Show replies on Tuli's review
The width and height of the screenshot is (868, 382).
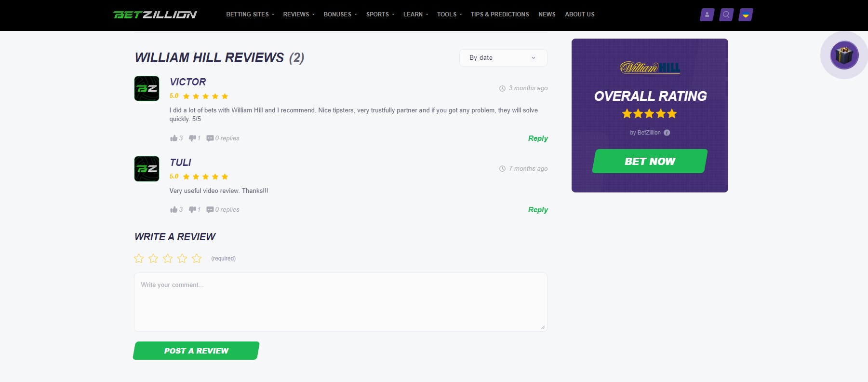click(x=223, y=209)
